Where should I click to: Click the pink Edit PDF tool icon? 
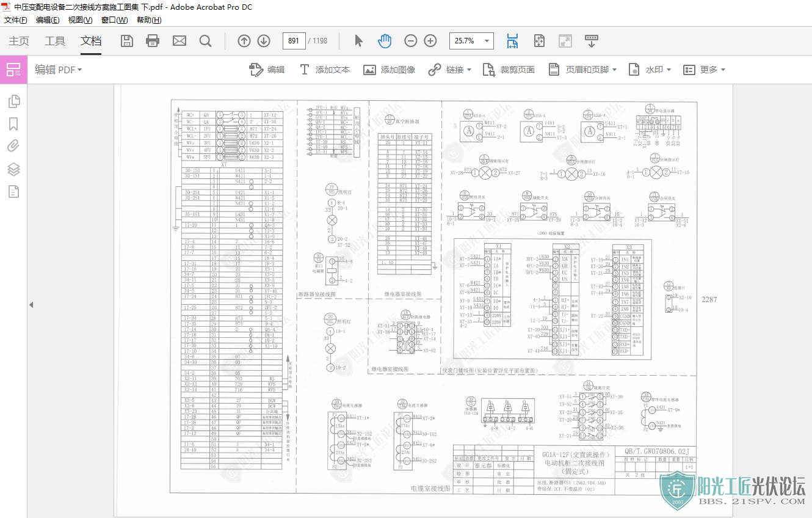pos(13,70)
